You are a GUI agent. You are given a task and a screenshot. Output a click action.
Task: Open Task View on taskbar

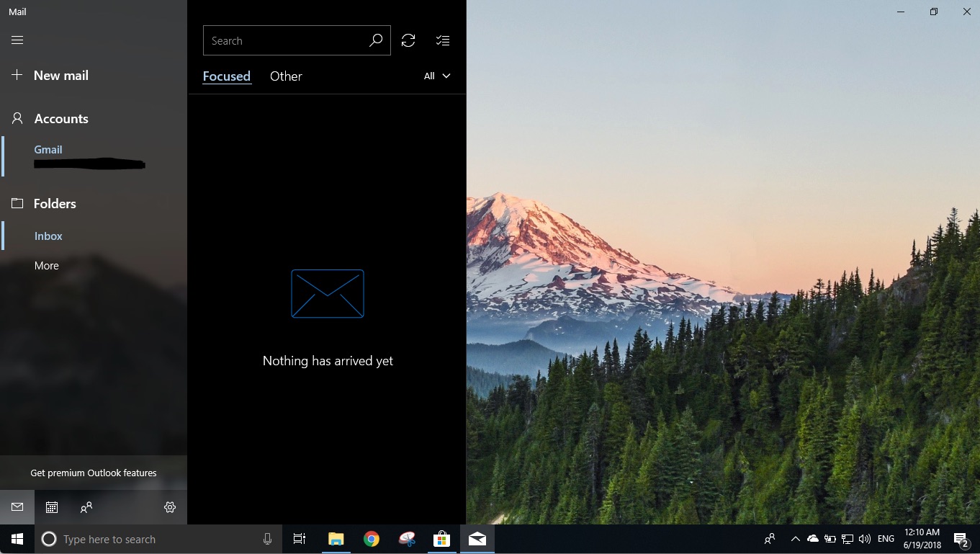pos(300,540)
